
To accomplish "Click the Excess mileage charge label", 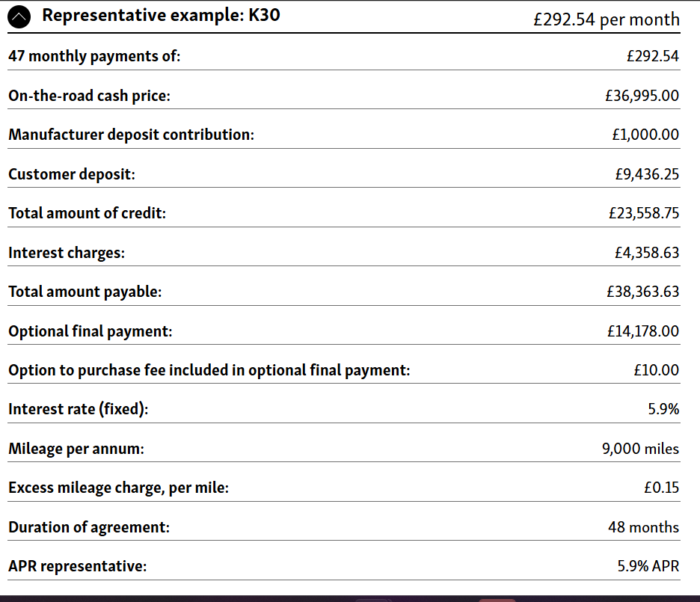I will (x=118, y=488).
